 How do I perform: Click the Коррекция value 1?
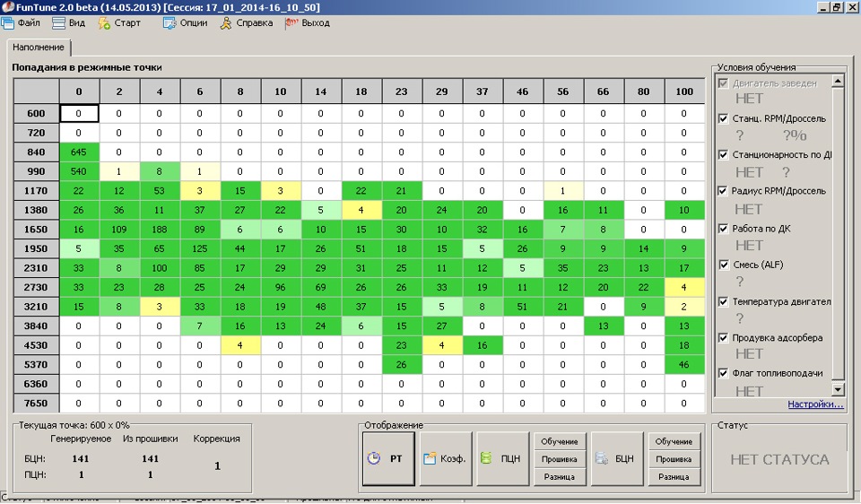pos(217,466)
